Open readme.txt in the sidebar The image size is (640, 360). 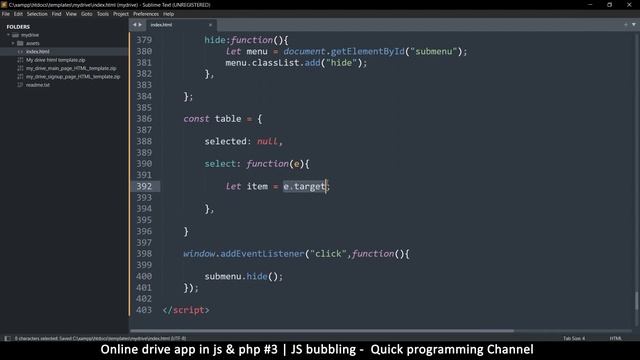click(38, 85)
